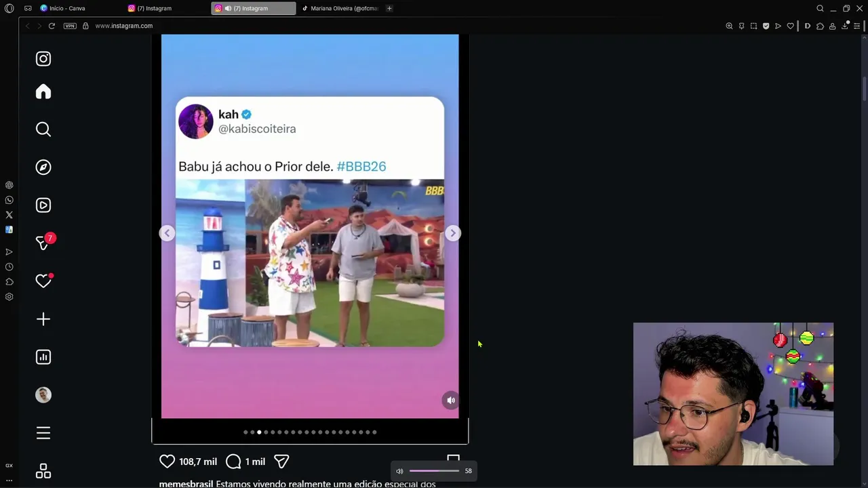Search tabs with the title bar magnifier
The height and width of the screenshot is (488, 868).
tap(820, 8)
